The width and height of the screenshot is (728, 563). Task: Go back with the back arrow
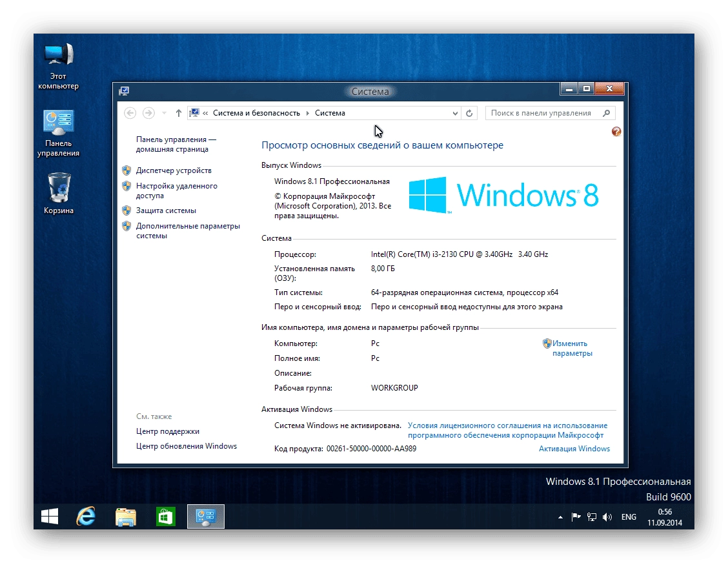point(130,113)
